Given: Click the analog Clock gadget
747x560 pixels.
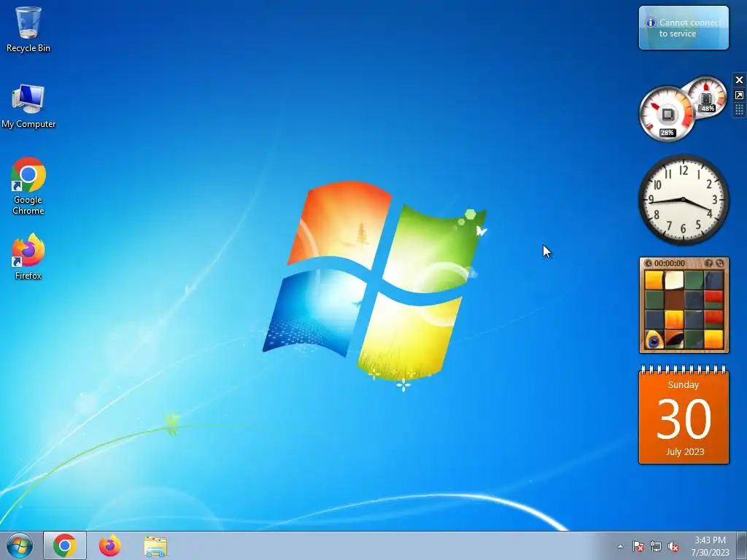Looking at the screenshot, I should pyautogui.click(x=683, y=200).
